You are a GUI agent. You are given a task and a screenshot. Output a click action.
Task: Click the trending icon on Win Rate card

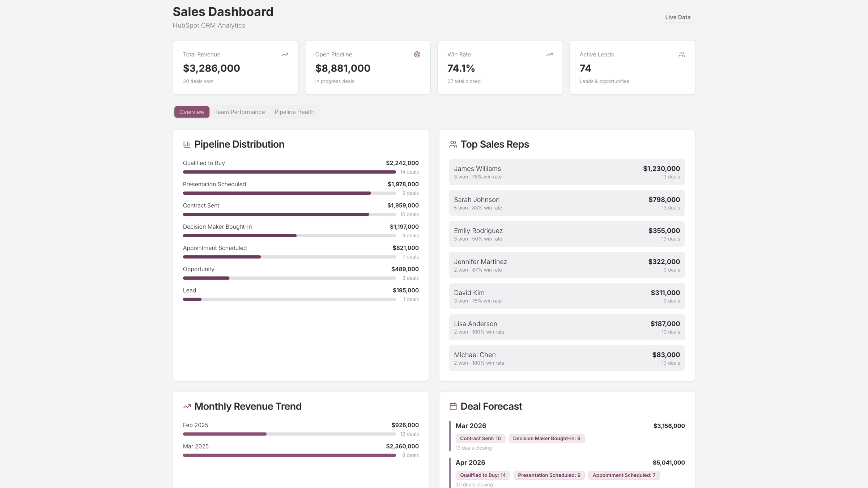[549, 54]
